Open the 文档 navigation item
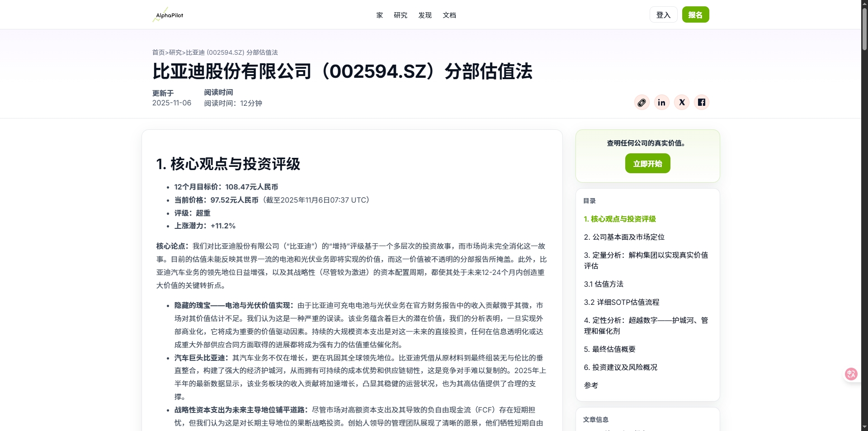The width and height of the screenshot is (868, 431). 449,15
